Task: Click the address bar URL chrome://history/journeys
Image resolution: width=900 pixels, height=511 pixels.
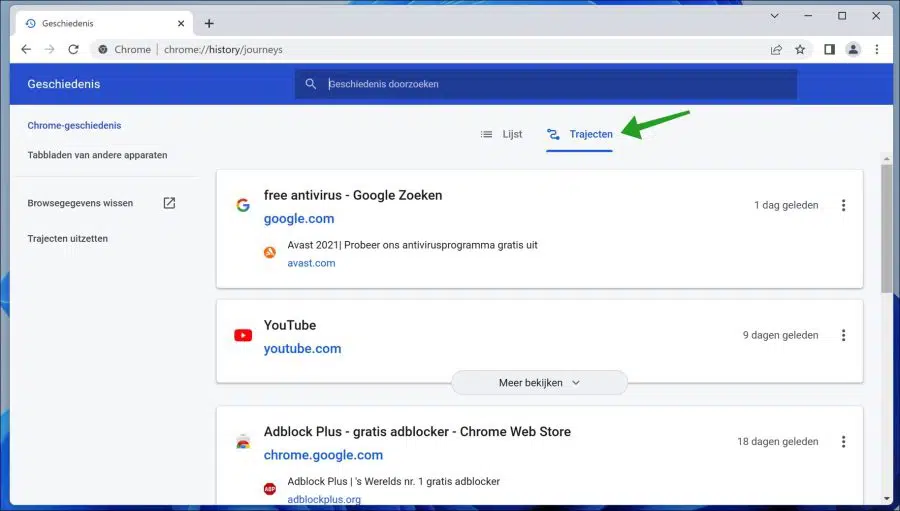Action: pyautogui.click(x=223, y=50)
